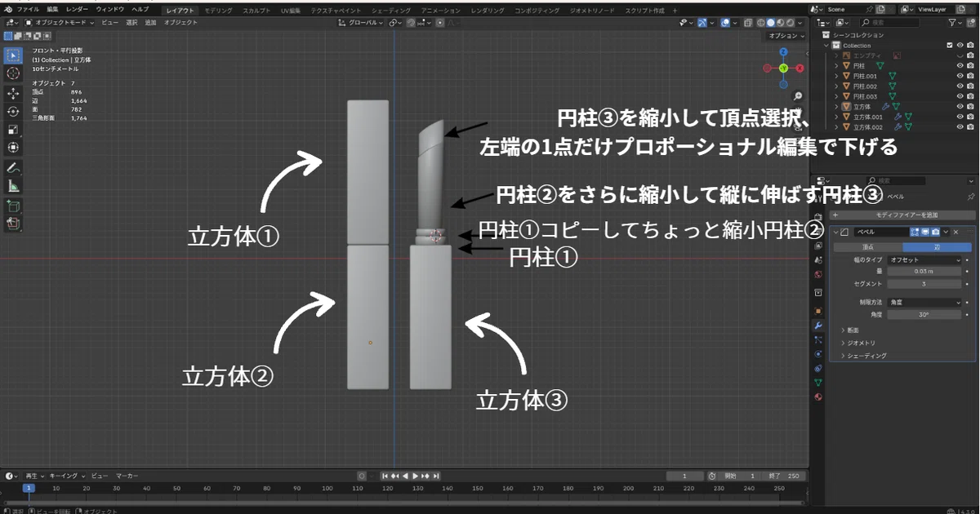Hide 立方体.002 with its eye icon
This screenshot has height=514, width=980.
click(960, 126)
